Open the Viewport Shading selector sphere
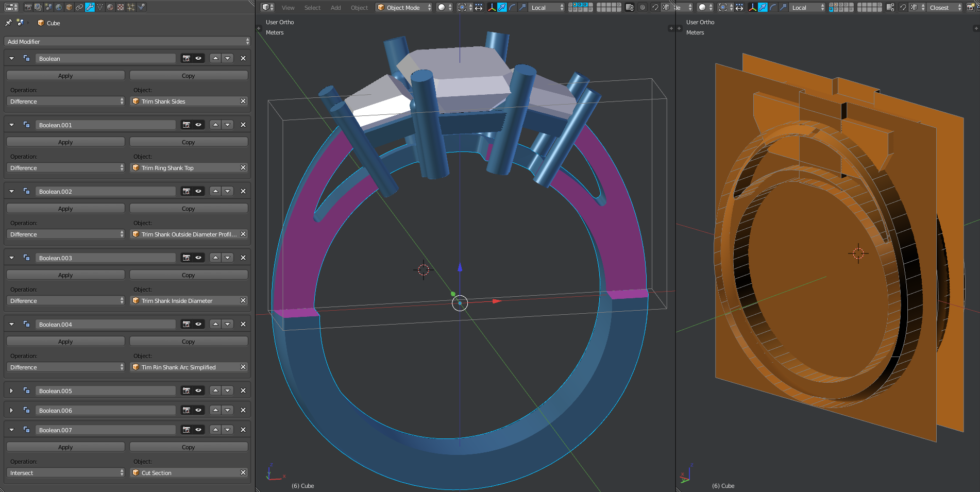This screenshot has height=492, width=980. click(x=442, y=7)
